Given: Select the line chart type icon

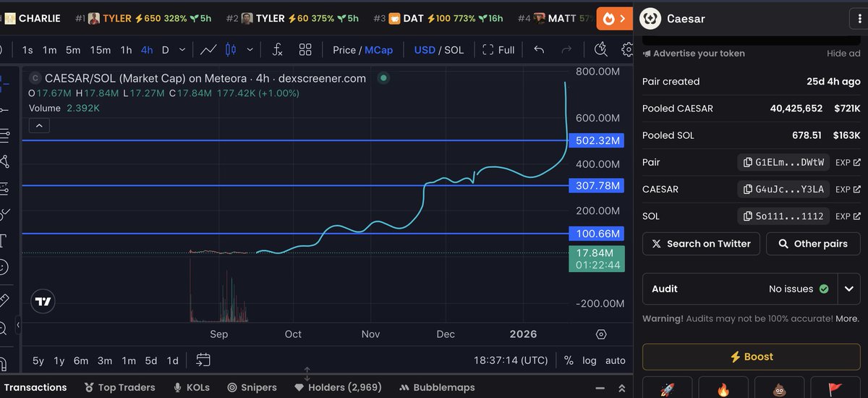Looking at the screenshot, I should tap(208, 50).
